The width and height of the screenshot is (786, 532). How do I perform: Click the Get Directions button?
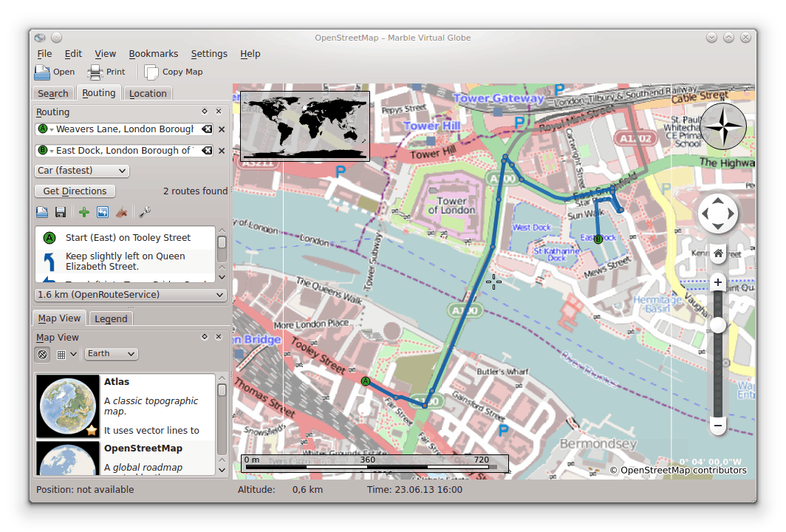75,191
